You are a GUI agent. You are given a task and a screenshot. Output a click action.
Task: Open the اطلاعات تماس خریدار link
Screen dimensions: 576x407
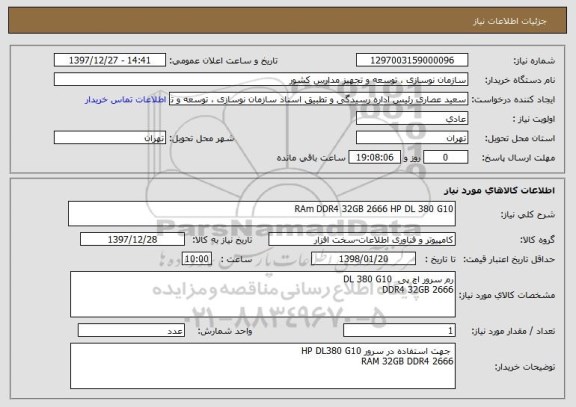coord(126,100)
